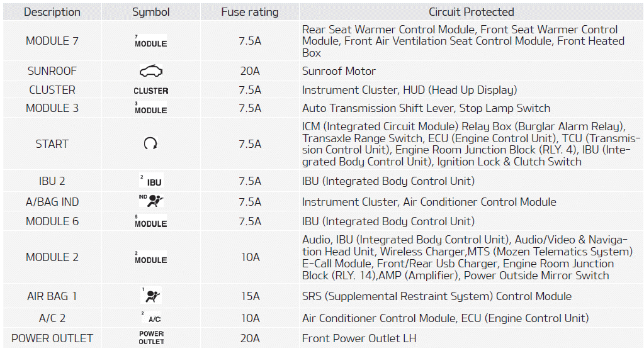Click the 20A rating for SUNROOF
644x351 pixels.
[x=250, y=71]
